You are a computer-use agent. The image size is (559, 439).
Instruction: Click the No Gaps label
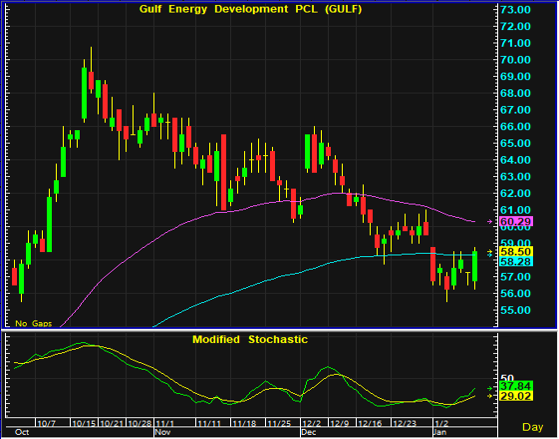(x=34, y=323)
